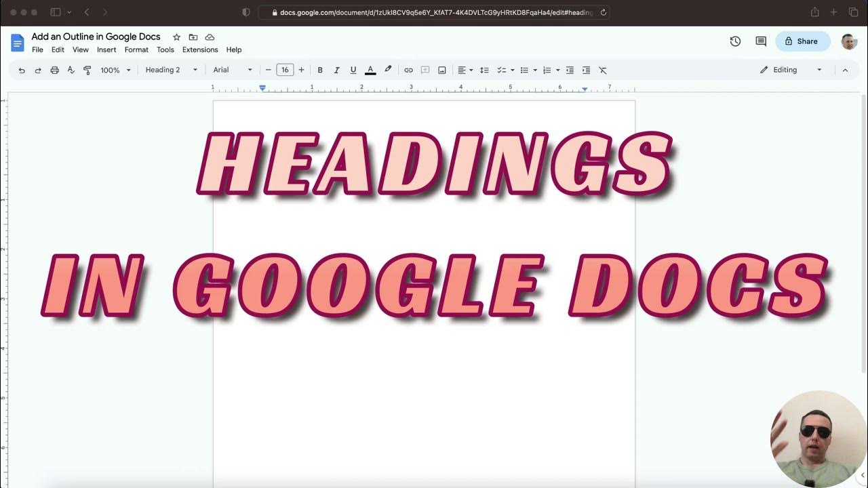This screenshot has height=488, width=868.
Task: Click the left indent marker on the ruler
Action: [x=262, y=88]
